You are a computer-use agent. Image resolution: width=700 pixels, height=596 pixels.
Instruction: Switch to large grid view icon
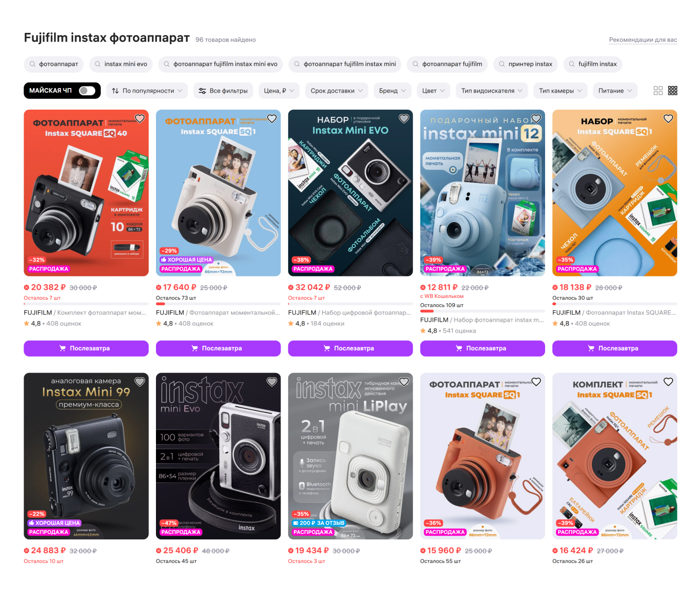658,91
